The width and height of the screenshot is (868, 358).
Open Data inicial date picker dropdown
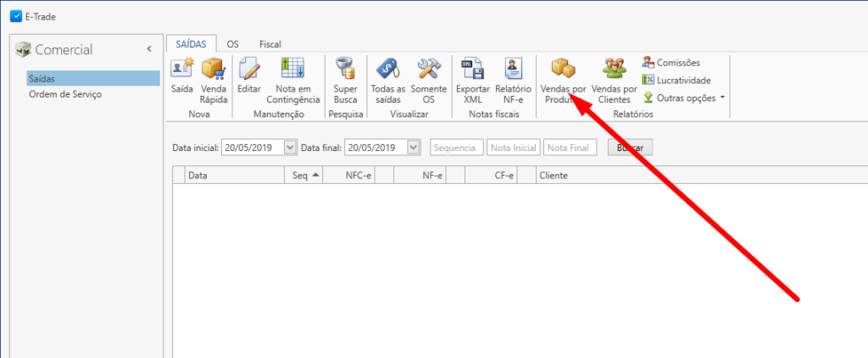coord(291,148)
